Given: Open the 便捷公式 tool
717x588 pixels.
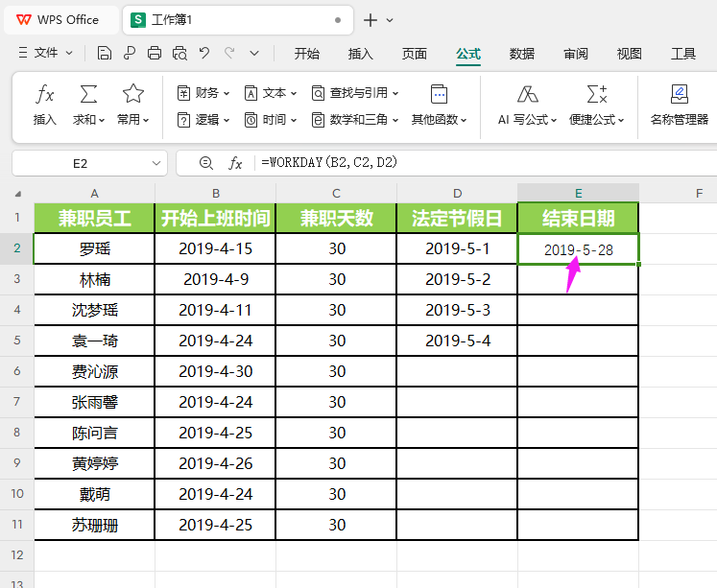Looking at the screenshot, I should point(597,105).
